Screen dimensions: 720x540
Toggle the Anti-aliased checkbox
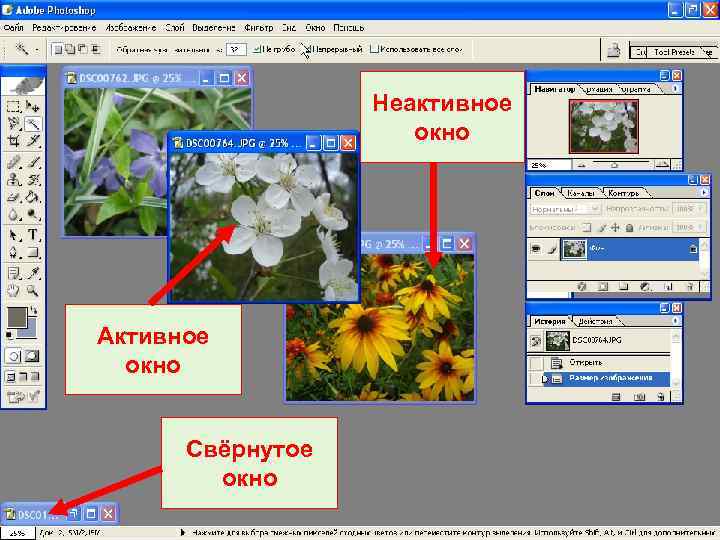[257, 49]
